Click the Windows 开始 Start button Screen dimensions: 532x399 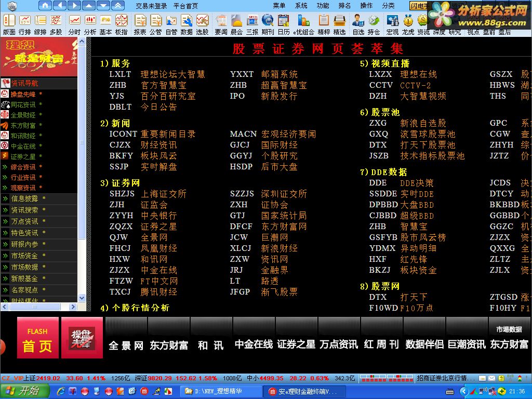coord(24,391)
